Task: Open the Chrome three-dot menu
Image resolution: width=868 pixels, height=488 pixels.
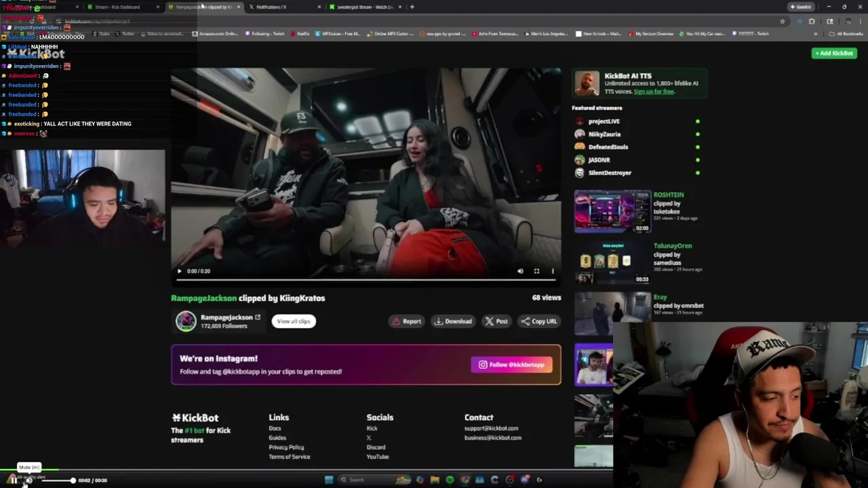Action: pyautogui.click(x=859, y=21)
